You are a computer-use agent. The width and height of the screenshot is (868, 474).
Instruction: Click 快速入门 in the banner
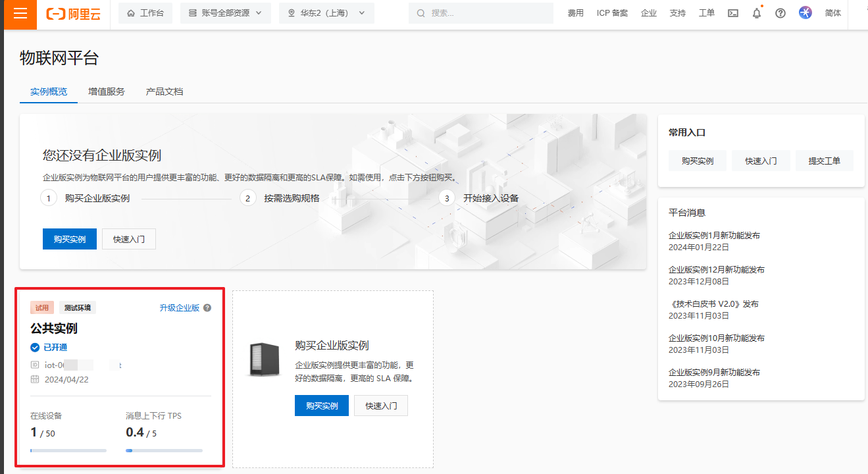(129, 239)
